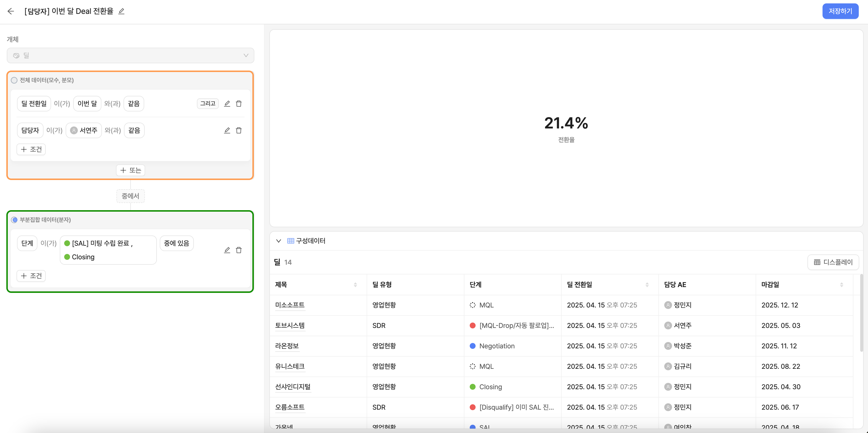This screenshot has height=433, width=868.
Task: Click the 중에서 connector label
Action: [x=130, y=196]
